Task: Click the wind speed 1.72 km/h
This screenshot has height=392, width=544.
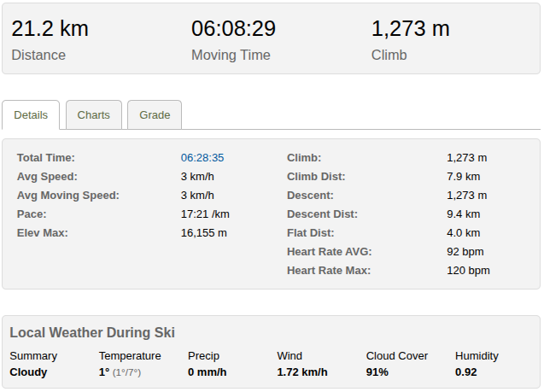Action: click(x=302, y=372)
